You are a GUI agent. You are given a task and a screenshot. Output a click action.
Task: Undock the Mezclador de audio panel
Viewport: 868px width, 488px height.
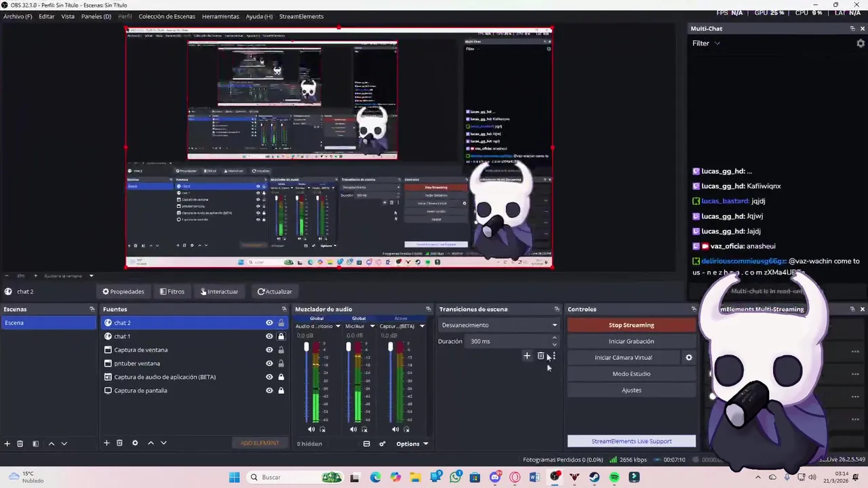[x=428, y=309]
